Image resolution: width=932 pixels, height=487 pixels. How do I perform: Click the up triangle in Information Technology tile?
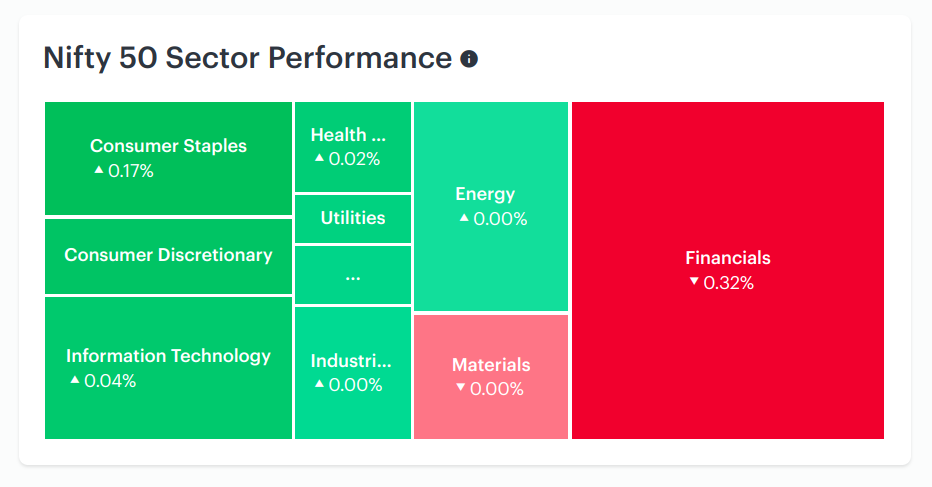[x=75, y=379]
